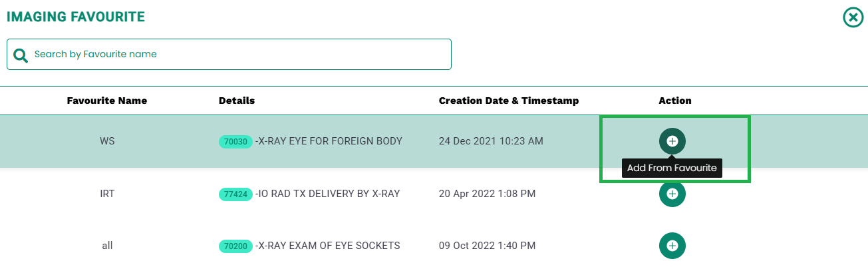This screenshot has width=868, height=267.
Task: Click the Details column header
Action: tap(237, 101)
